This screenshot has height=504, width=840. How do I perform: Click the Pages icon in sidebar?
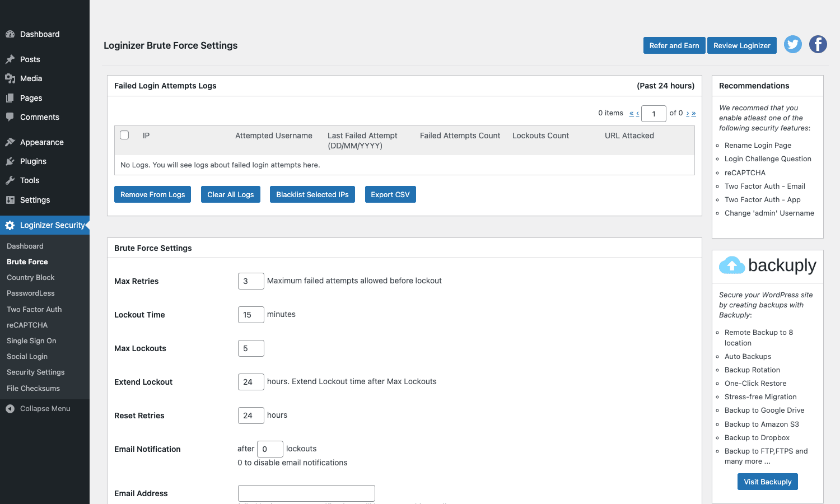pyautogui.click(x=10, y=98)
